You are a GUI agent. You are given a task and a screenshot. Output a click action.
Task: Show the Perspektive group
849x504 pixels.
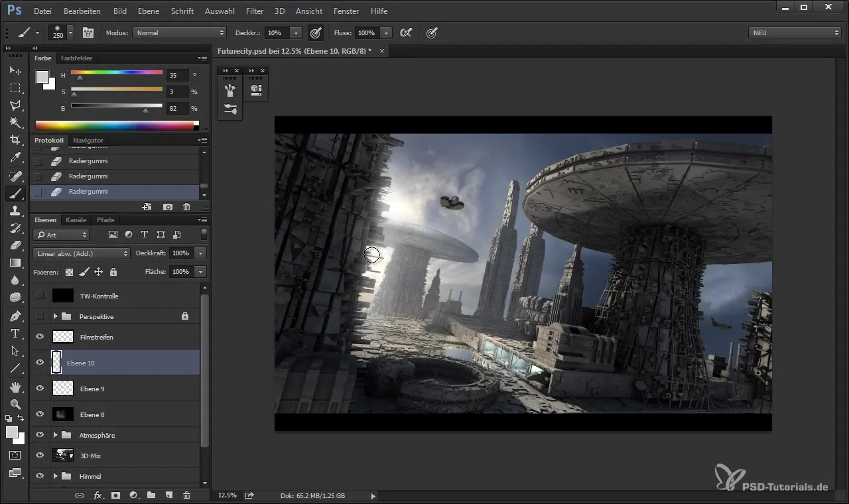(x=40, y=316)
